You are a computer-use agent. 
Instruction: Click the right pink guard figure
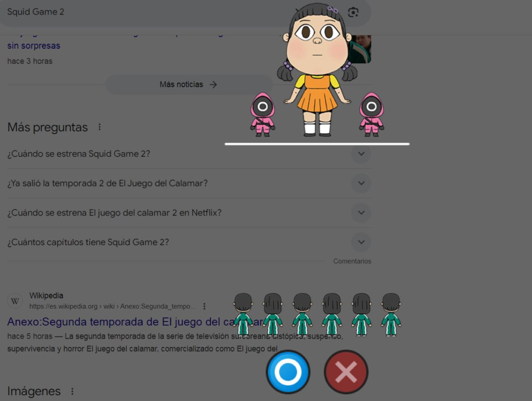click(x=371, y=114)
